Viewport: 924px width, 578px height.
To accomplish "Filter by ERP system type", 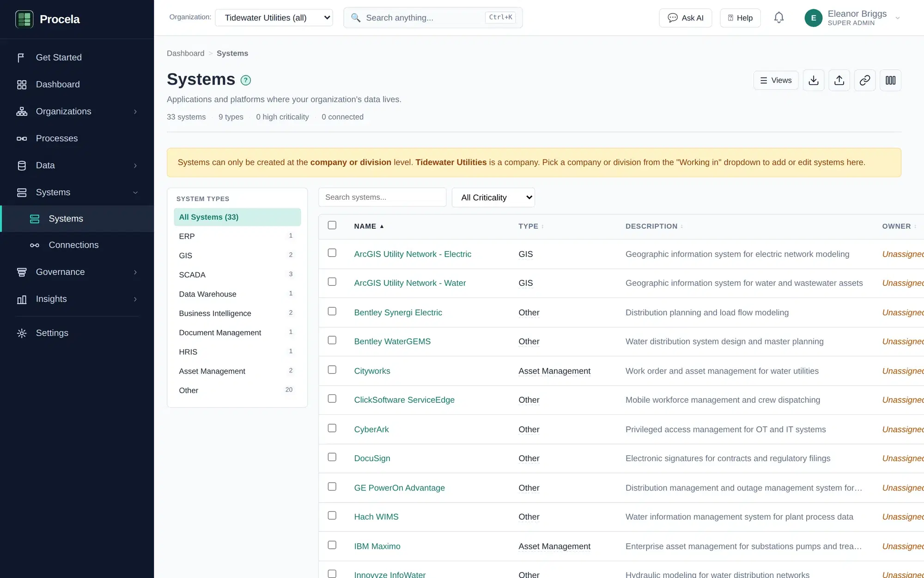I will tap(237, 236).
